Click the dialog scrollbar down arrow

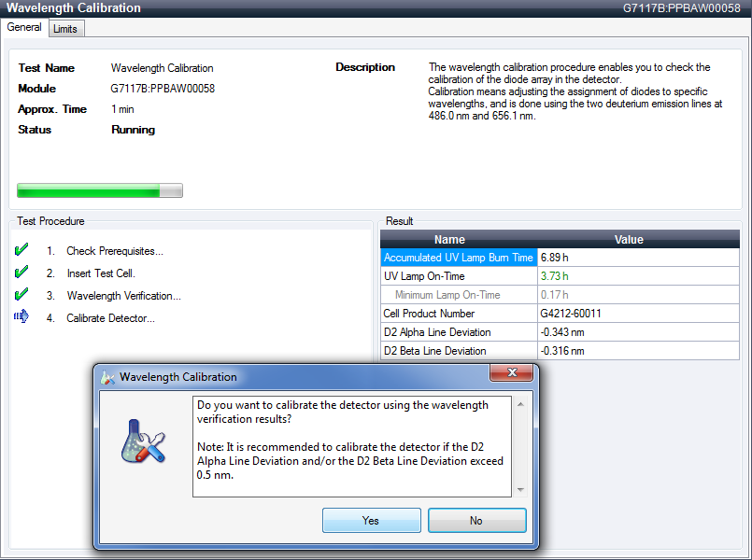pos(520,490)
